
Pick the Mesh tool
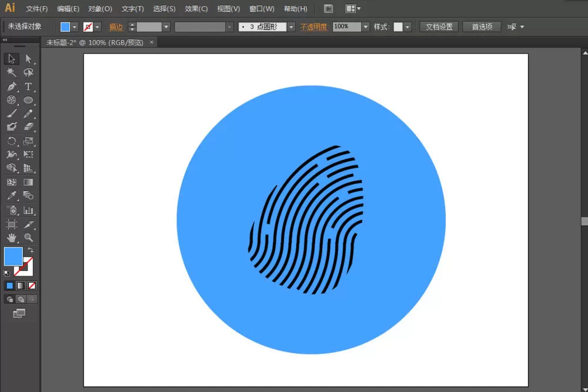coord(11,182)
